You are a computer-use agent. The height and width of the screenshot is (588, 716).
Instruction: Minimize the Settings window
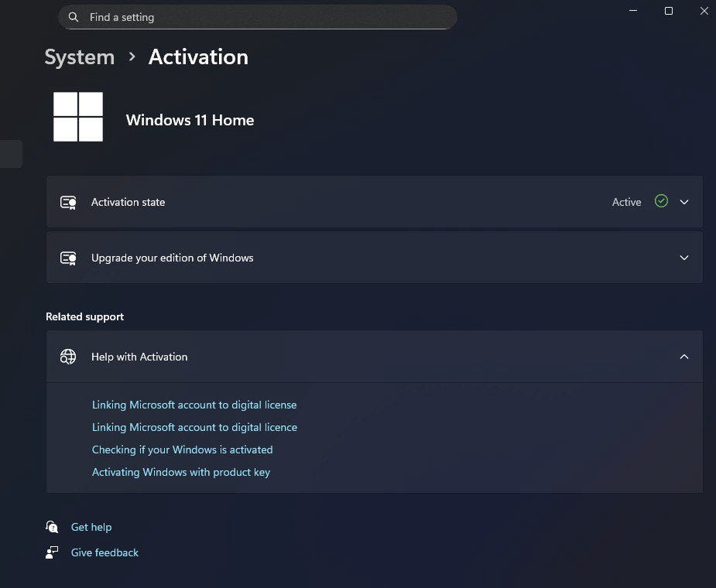coord(633,11)
